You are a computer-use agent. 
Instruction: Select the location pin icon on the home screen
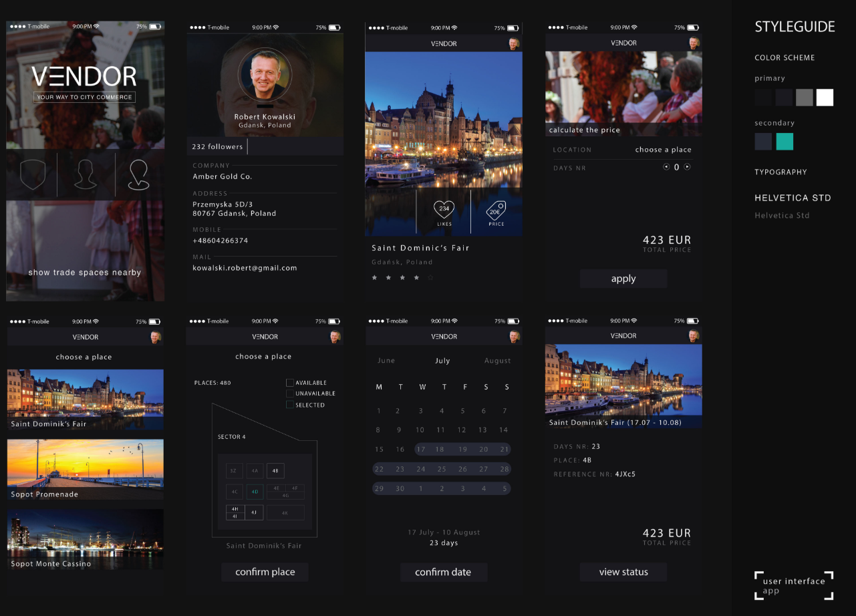coord(138,174)
